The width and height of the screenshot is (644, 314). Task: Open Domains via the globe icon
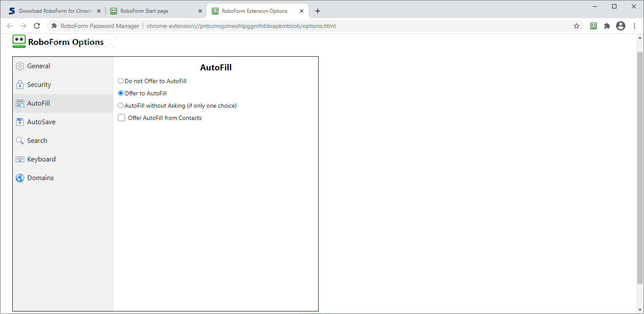click(x=20, y=178)
